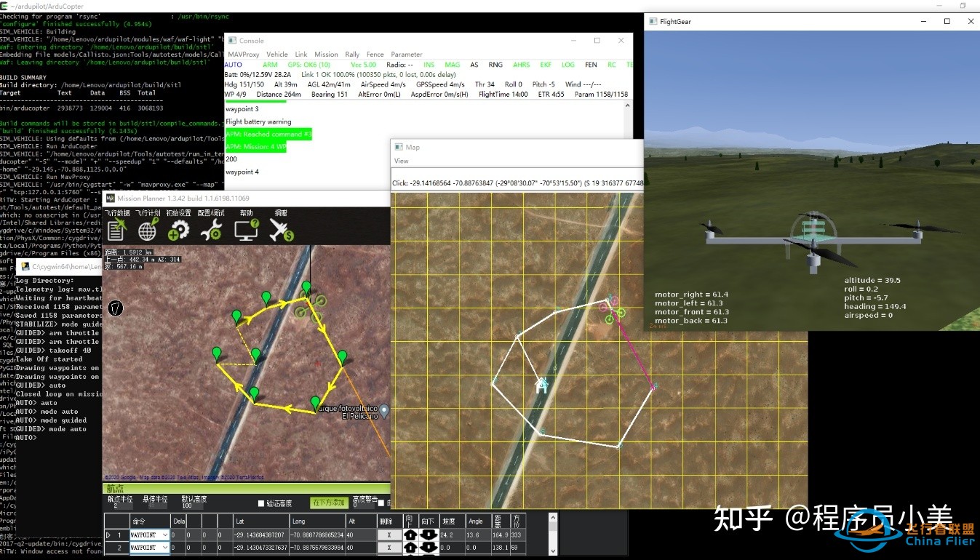
Task: Click the copter vehicle icon on Map window
Action: (x=613, y=309)
